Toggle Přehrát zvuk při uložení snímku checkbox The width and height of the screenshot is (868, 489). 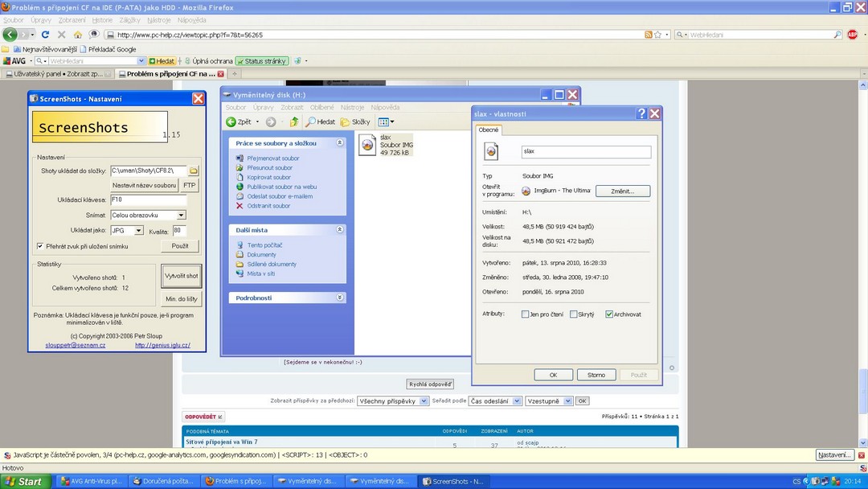tap(40, 246)
